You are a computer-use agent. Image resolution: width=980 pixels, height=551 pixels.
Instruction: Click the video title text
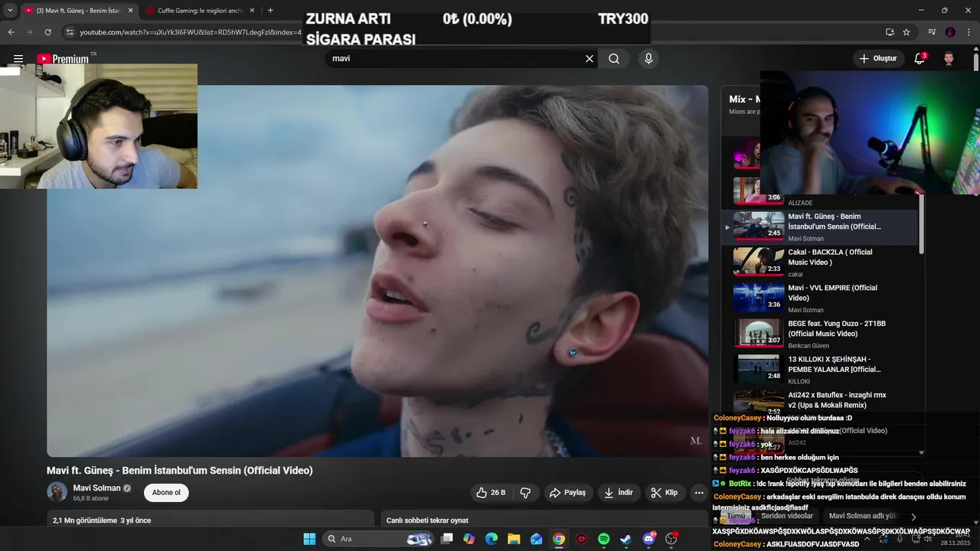coord(180,471)
